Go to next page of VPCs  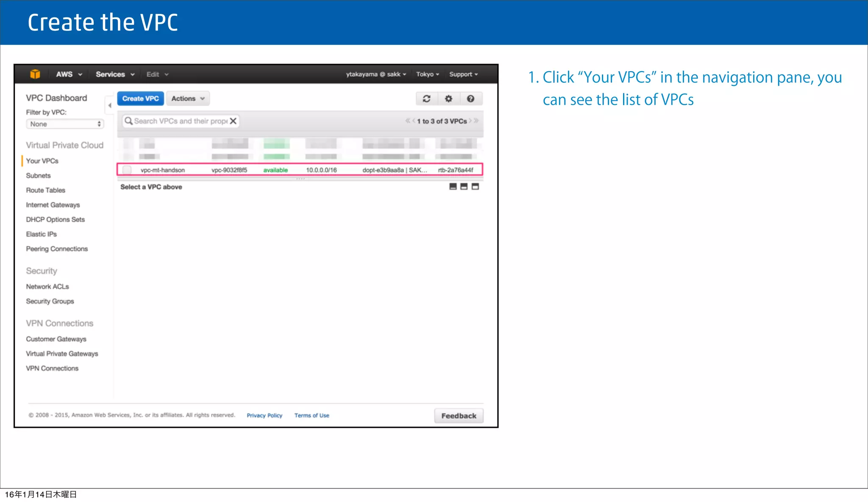[470, 121]
